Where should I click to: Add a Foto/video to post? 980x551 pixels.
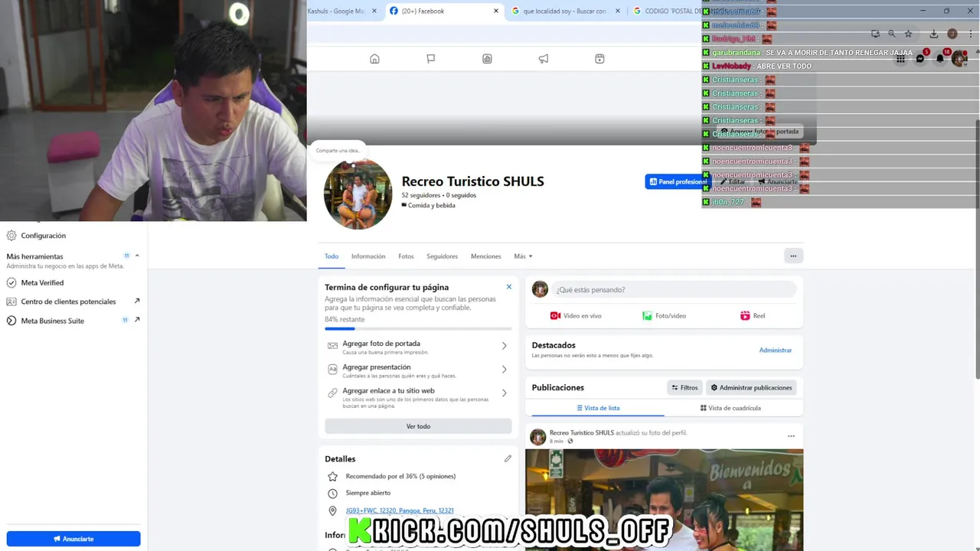tap(664, 315)
